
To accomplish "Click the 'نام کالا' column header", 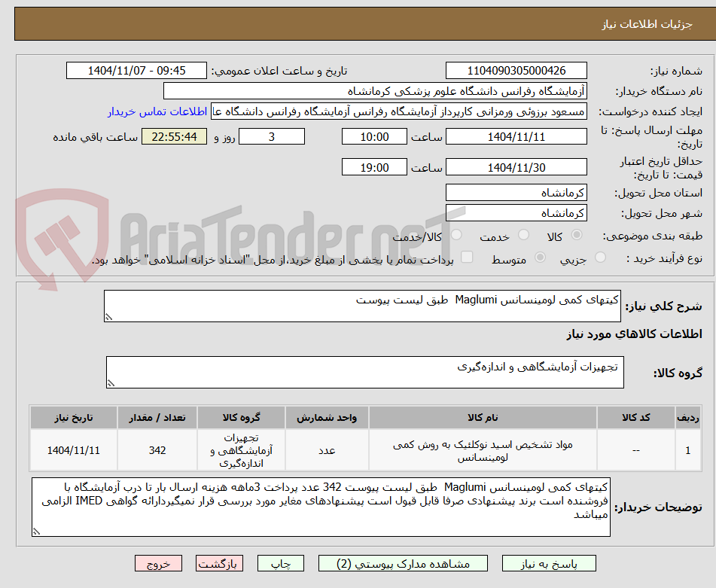I will click(x=483, y=418).
